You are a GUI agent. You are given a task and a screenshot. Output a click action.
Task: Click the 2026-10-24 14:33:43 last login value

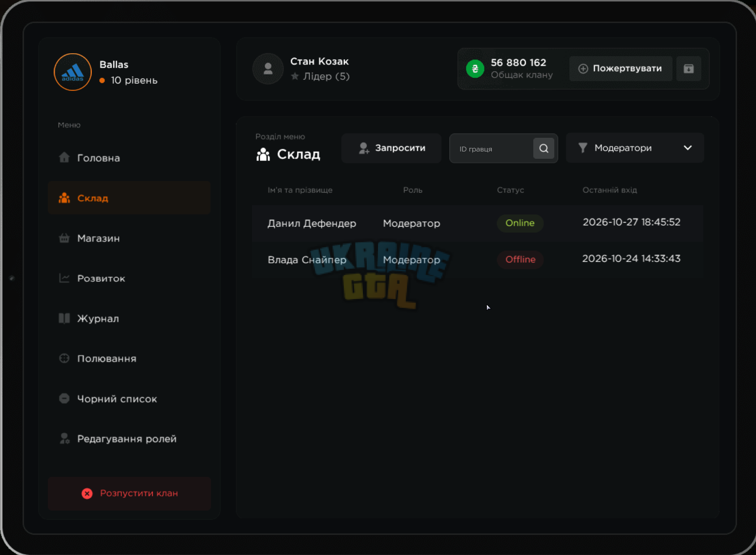click(631, 258)
